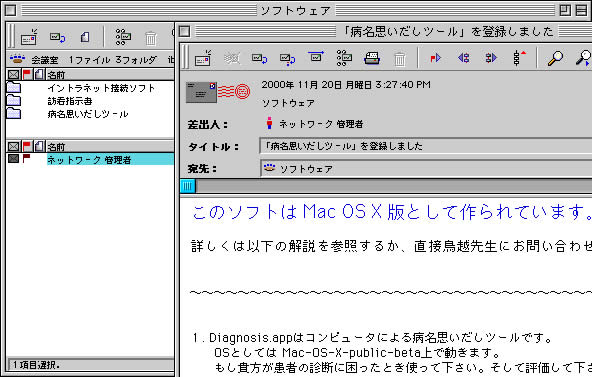Image resolution: width=592 pixels, height=377 pixels.
Task: Click the 会議室 conference icon in summary bar
Action: pyautogui.click(x=17, y=59)
